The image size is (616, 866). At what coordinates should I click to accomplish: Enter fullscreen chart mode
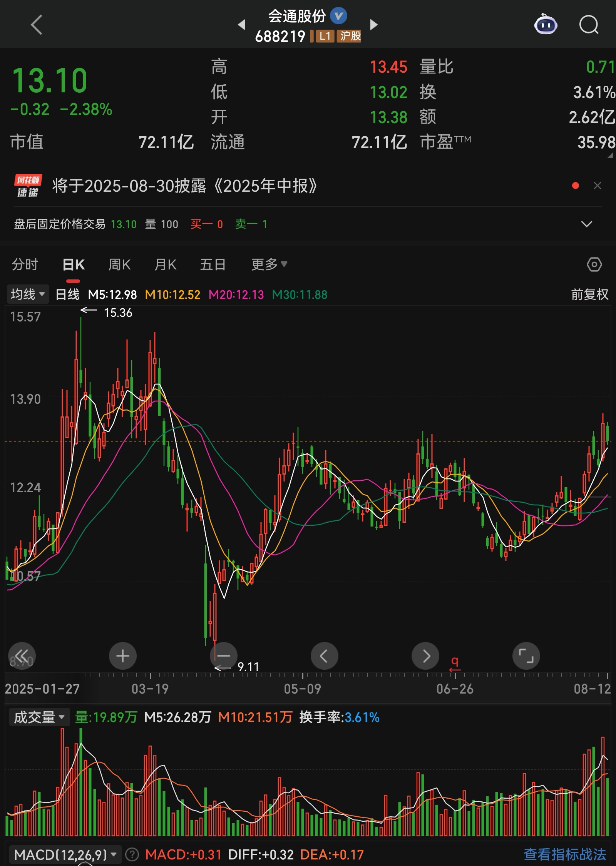pos(526,656)
